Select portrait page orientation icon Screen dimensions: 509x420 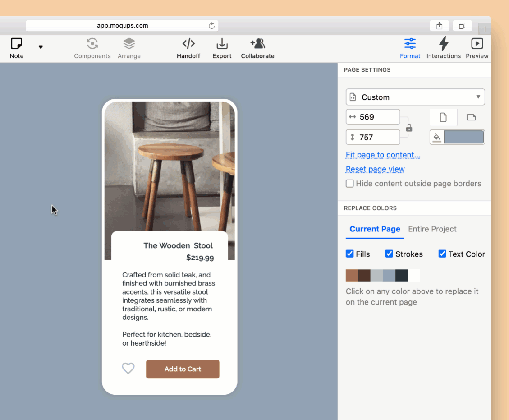coord(443,117)
